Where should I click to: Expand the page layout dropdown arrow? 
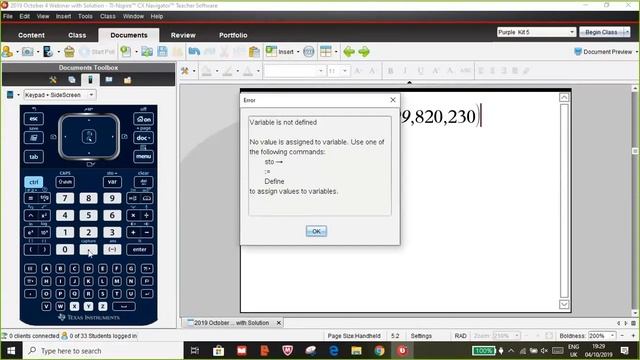pyautogui.click(x=336, y=52)
